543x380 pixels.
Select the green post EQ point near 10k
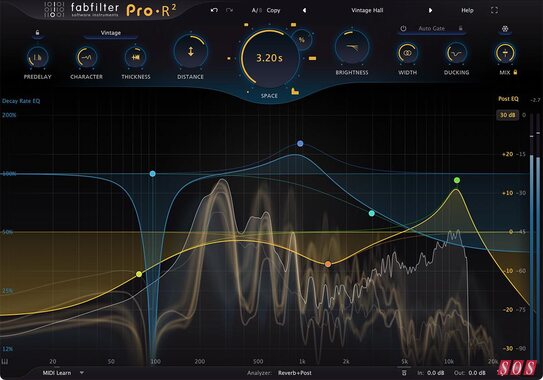(457, 180)
